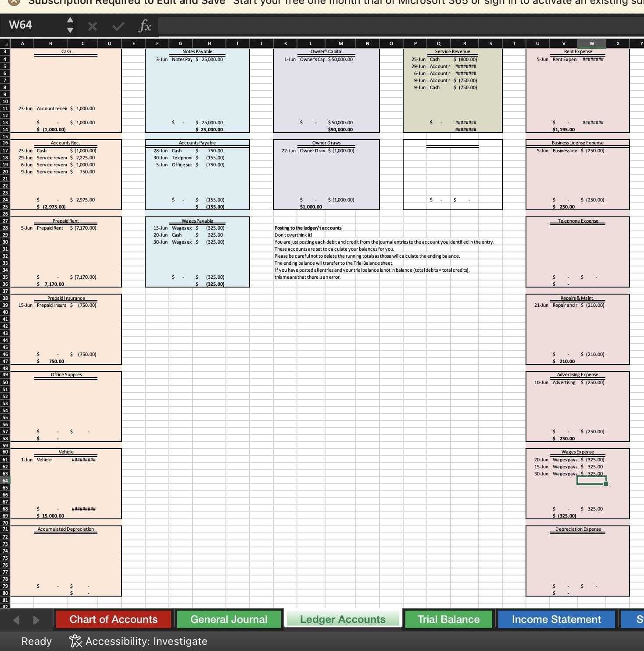Click the Enter checkmark icon
This screenshot has height=651, width=644.
pos(118,25)
